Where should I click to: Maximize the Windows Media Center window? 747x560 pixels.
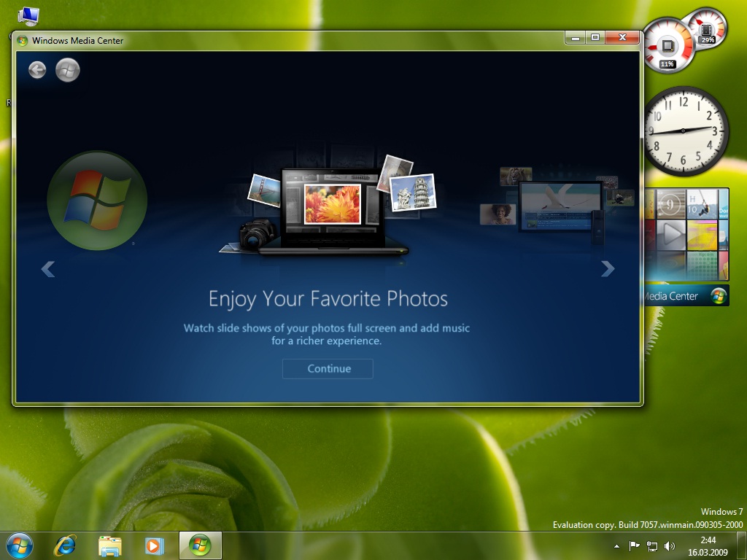595,38
